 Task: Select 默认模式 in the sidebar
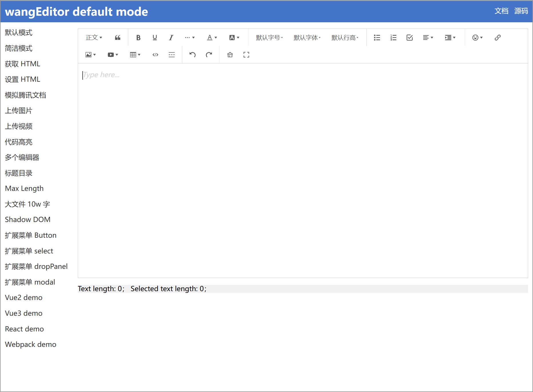(19, 33)
